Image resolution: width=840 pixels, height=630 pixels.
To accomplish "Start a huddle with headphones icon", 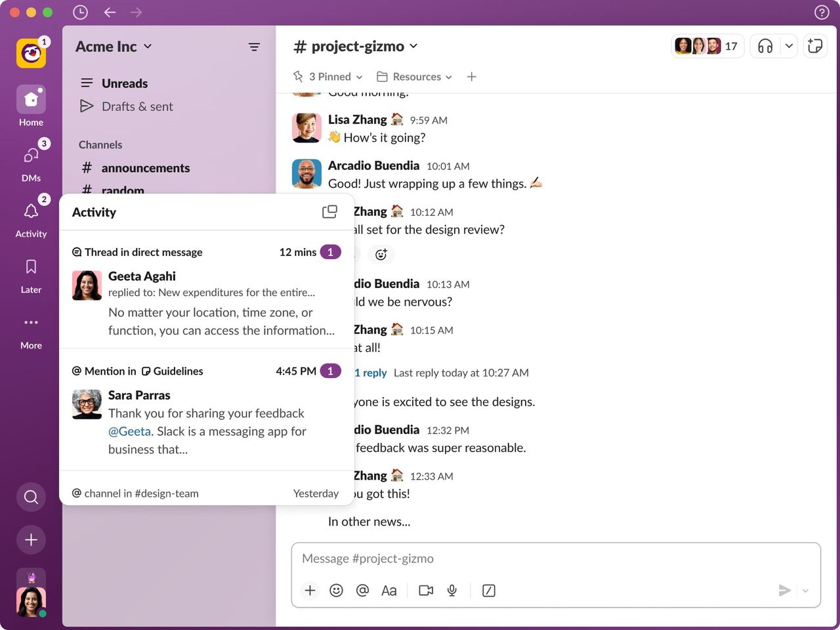I will click(765, 46).
